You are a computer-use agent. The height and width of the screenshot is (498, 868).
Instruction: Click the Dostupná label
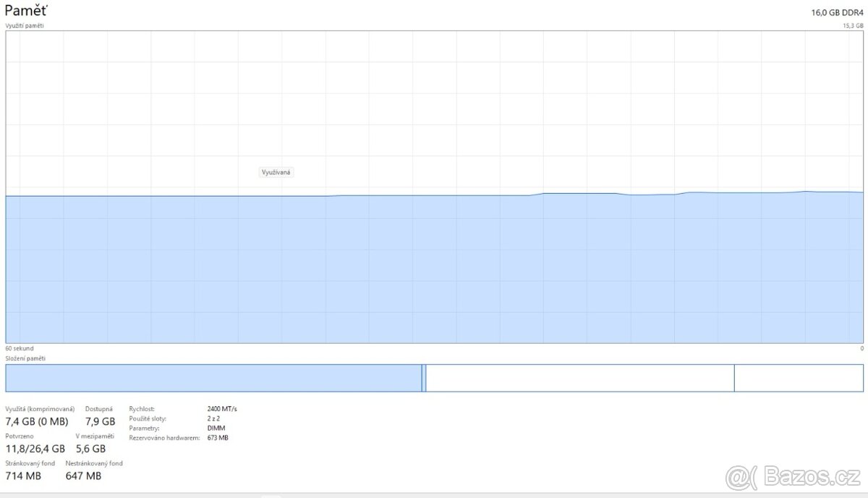click(x=99, y=409)
